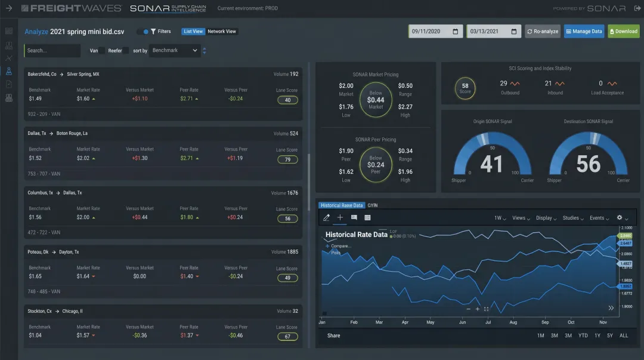
Task: Switch to Network View
Action: tap(222, 31)
